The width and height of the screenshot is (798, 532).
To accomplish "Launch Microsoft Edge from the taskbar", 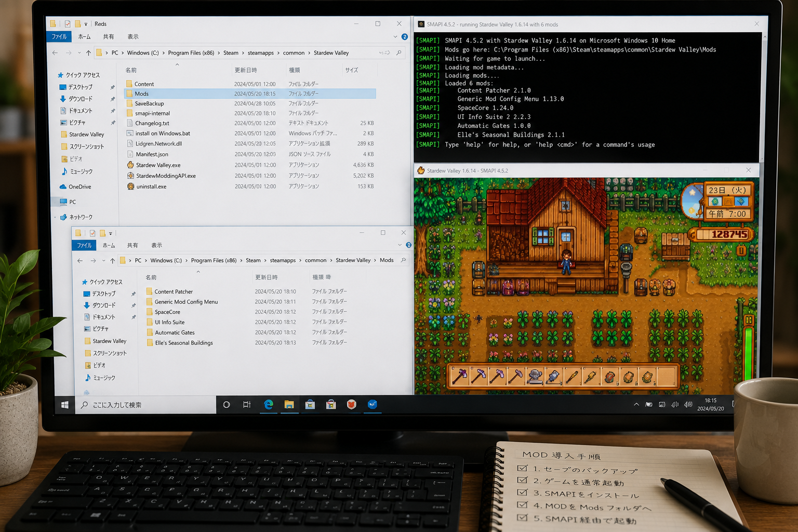I will (x=269, y=405).
